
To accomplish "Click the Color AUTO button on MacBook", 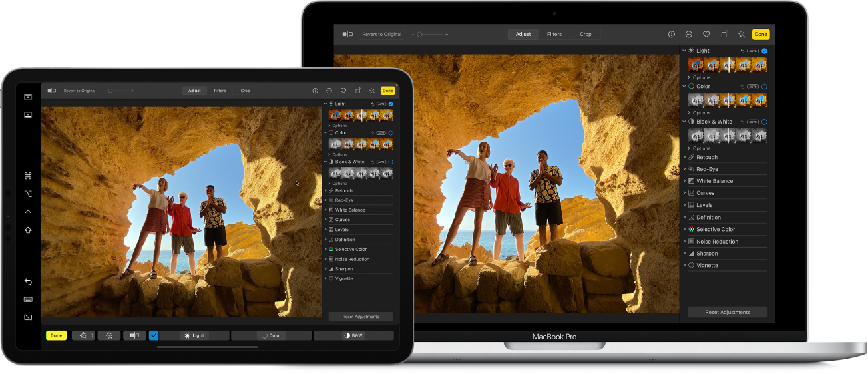I will (x=753, y=87).
